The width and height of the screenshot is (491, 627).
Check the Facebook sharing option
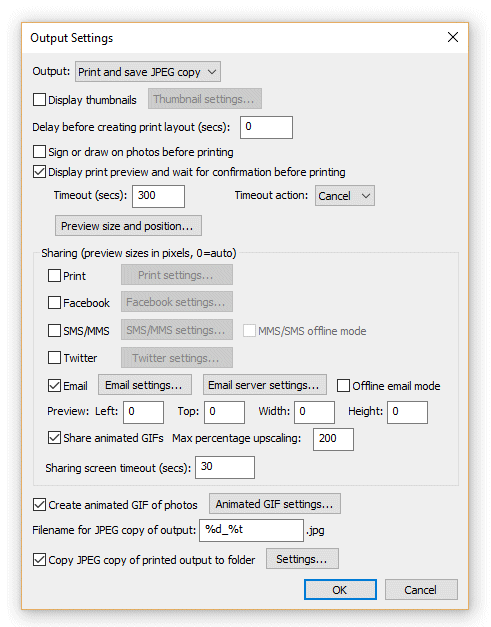click(x=54, y=303)
